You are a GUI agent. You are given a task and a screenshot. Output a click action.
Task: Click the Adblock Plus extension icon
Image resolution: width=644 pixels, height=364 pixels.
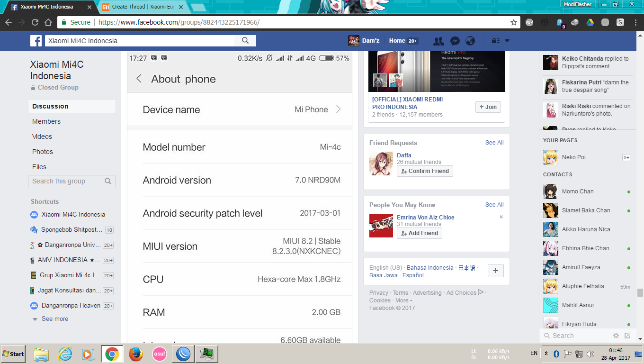[529, 22]
